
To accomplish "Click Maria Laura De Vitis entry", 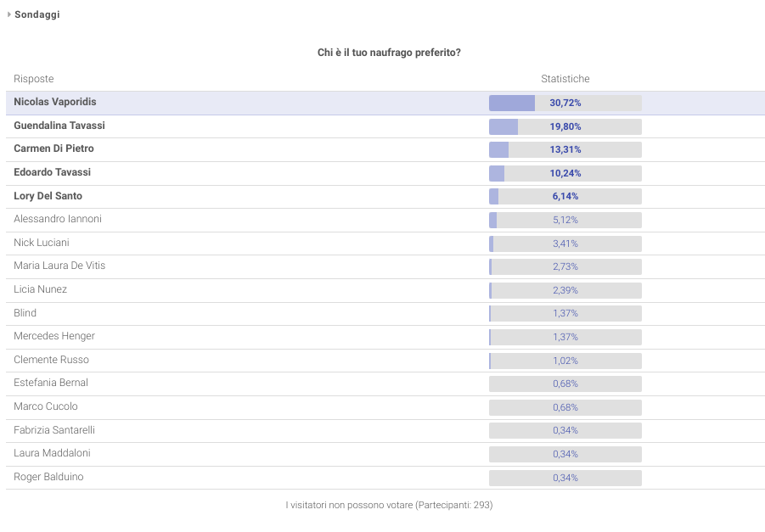I will (x=59, y=266).
